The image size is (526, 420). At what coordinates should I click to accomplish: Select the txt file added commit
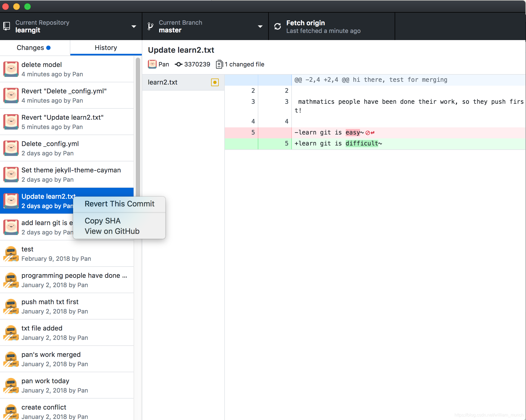(67, 333)
